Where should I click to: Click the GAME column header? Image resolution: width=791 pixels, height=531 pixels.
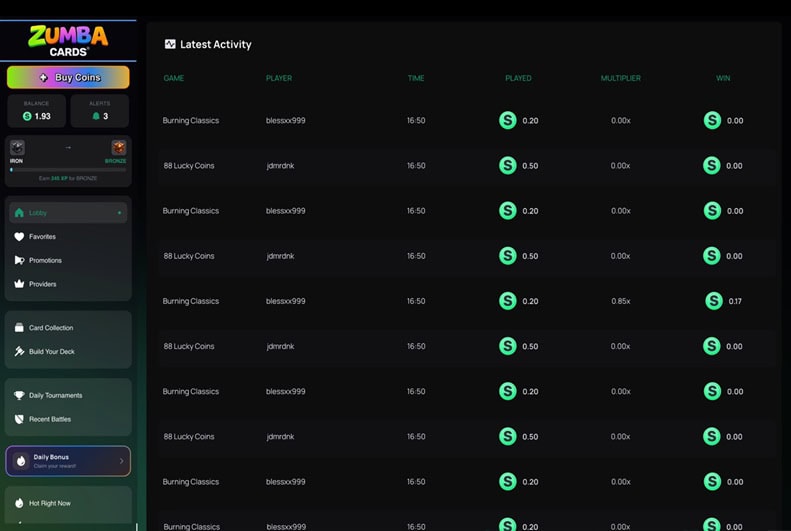tap(174, 78)
